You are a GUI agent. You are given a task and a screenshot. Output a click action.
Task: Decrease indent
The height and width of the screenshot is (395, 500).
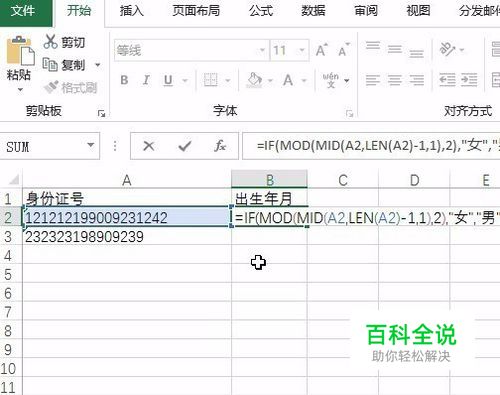coord(447,80)
